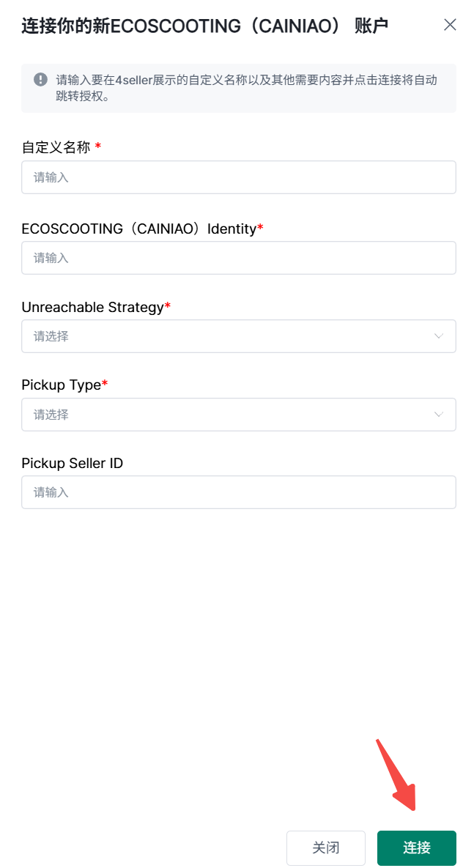This screenshot has width=463, height=868.
Task: Click the ECOSCOOTING (CAINIAO) Identity label
Action: pyautogui.click(x=138, y=229)
